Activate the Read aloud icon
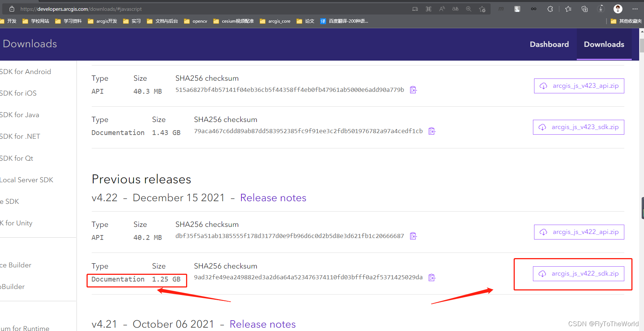 (x=442, y=9)
